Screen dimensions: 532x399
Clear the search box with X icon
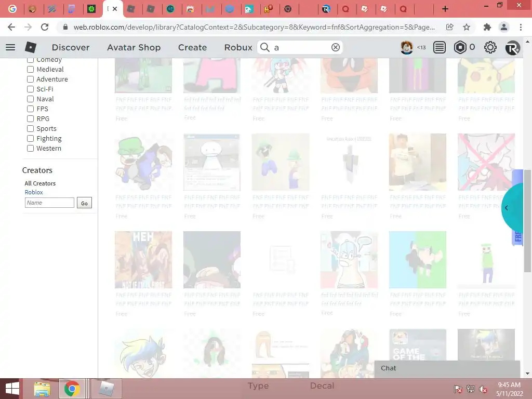tap(335, 47)
